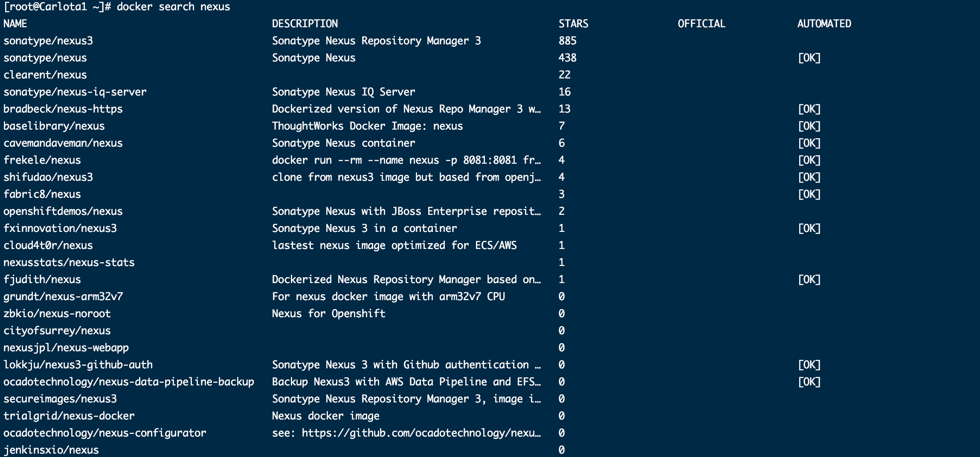
Task: Click the 885 stars value
Action: pyautogui.click(x=568, y=41)
